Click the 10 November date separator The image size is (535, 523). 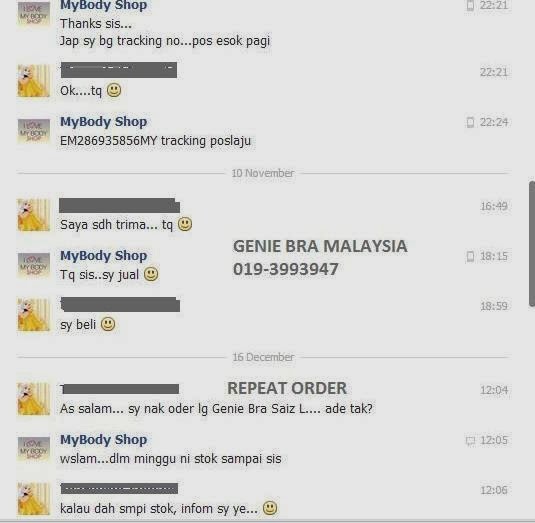(x=263, y=173)
